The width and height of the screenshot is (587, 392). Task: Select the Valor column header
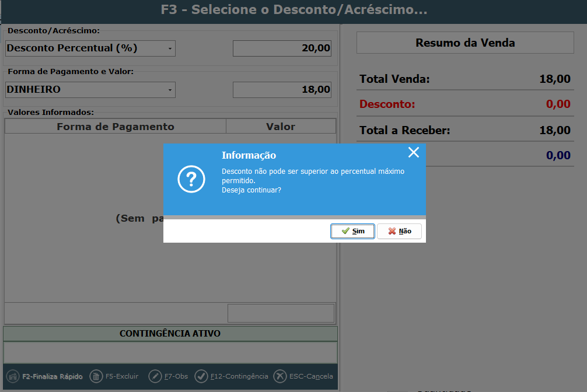coord(281,127)
